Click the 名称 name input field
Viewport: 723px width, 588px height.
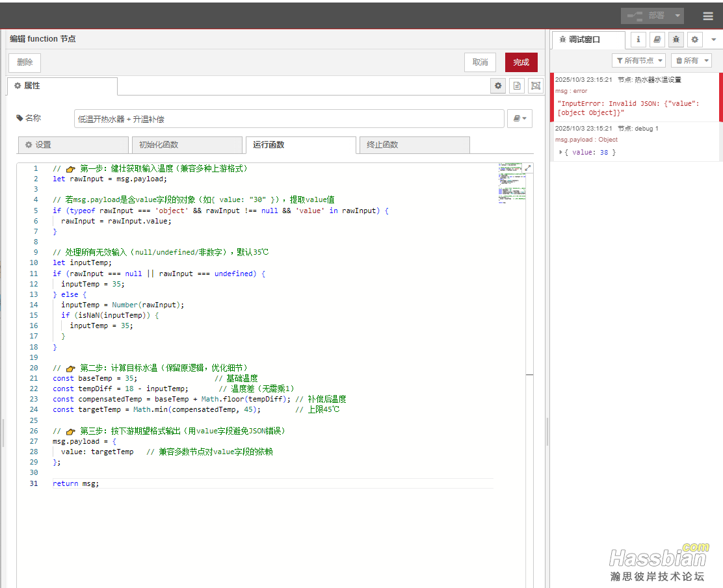tap(289, 119)
